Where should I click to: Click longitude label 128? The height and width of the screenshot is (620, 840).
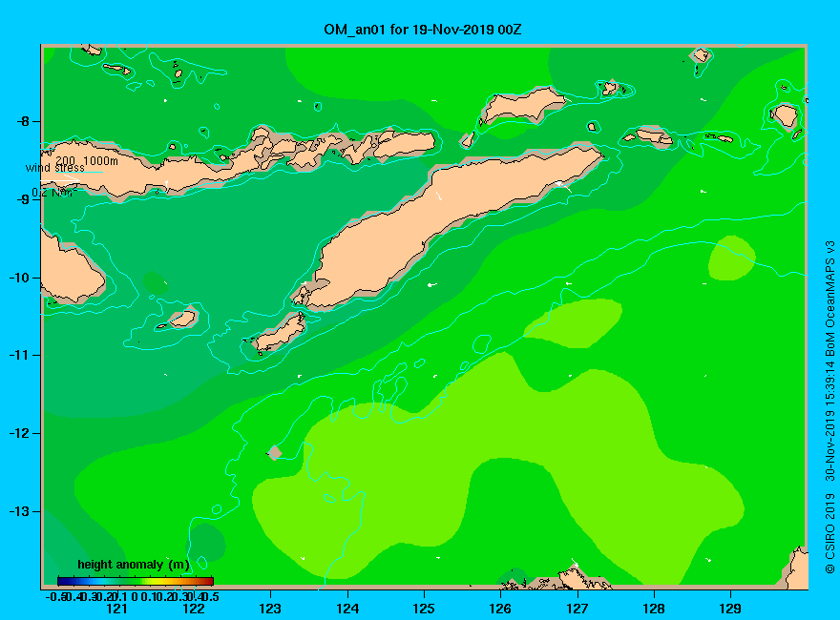[x=654, y=609]
